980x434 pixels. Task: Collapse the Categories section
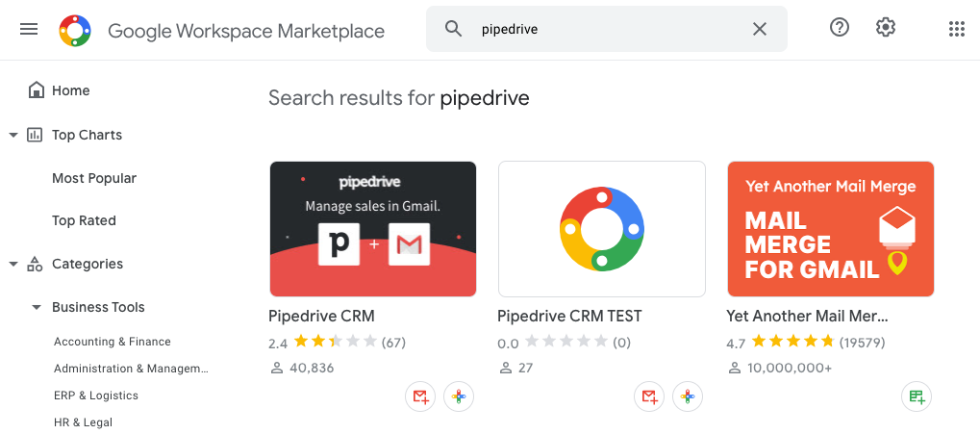tap(13, 264)
